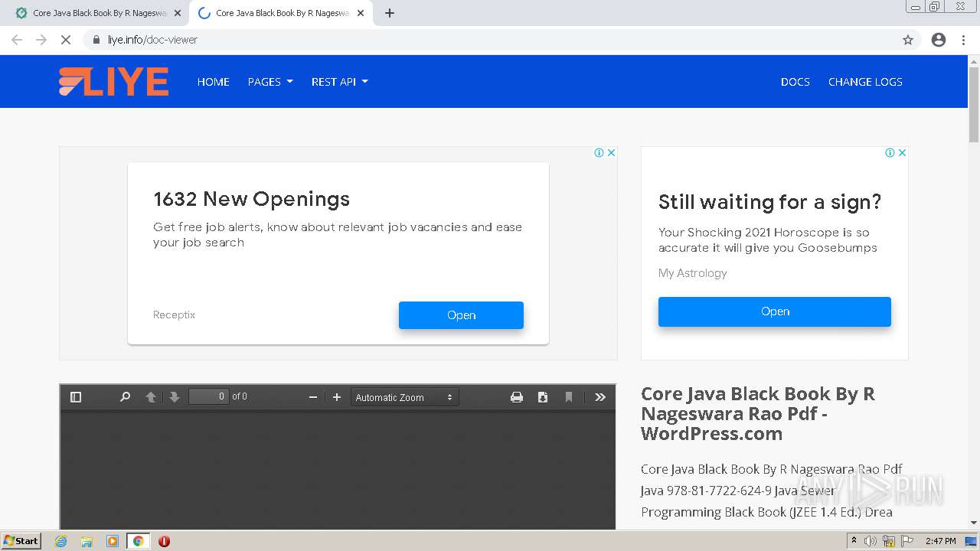Click the My Astrology advertiser label
Viewport: 980px width, 551px height.
pos(693,273)
